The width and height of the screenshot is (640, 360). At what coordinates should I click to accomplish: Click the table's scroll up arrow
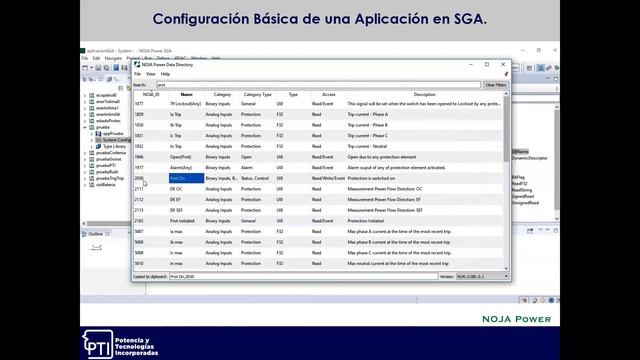click(506, 94)
